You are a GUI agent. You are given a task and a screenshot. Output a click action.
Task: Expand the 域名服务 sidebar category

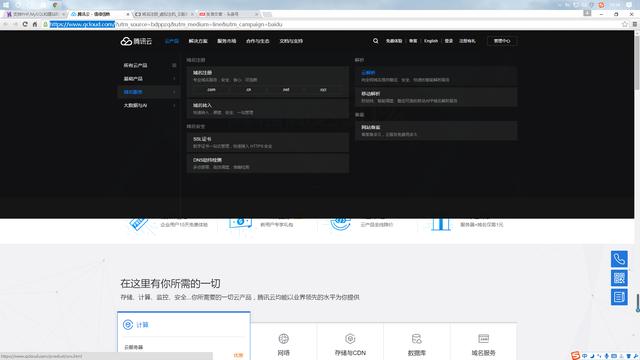[149, 92]
